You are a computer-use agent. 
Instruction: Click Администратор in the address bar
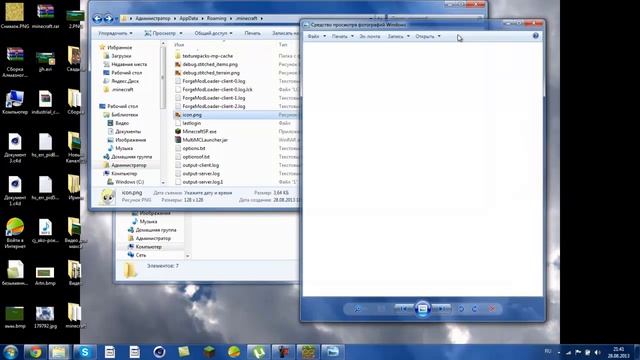153,18
